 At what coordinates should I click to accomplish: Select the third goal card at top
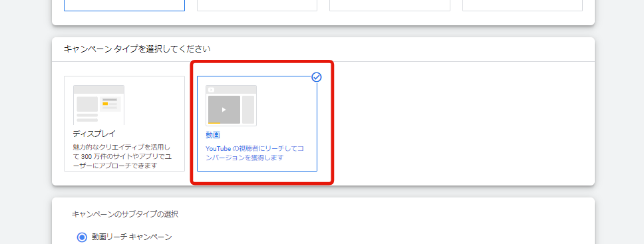(x=390, y=5)
